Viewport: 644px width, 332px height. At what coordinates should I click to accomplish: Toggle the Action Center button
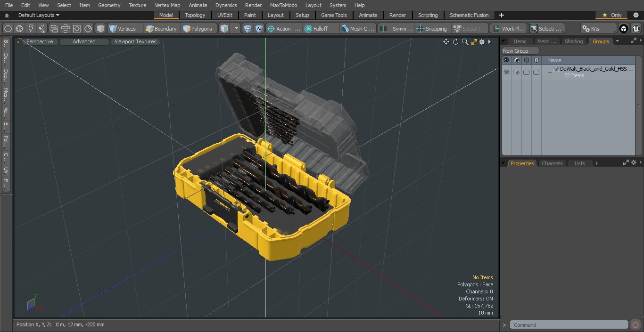tap(284, 29)
